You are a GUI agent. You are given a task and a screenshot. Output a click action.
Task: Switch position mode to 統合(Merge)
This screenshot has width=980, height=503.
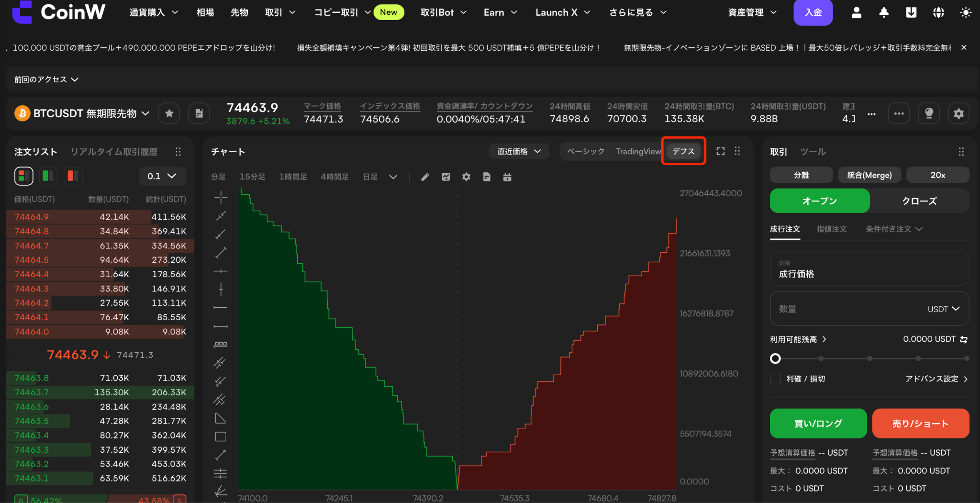[869, 175]
